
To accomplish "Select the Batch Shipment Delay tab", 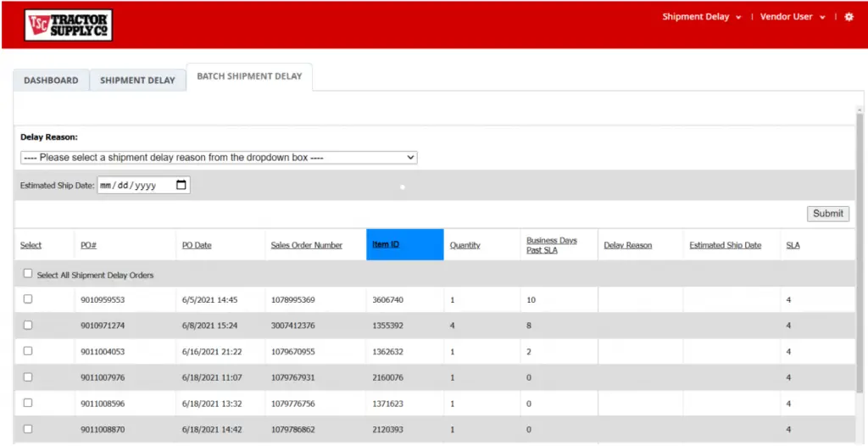I will tap(249, 76).
